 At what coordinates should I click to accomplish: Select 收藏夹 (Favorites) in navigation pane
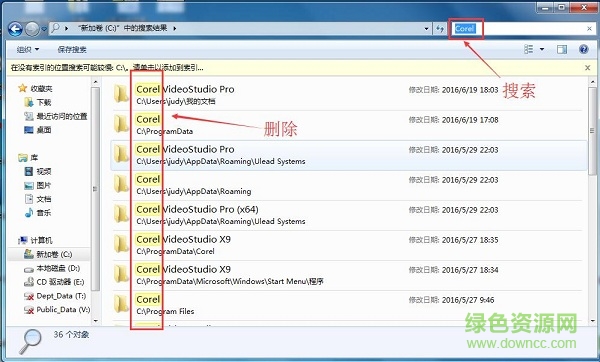[41, 88]
